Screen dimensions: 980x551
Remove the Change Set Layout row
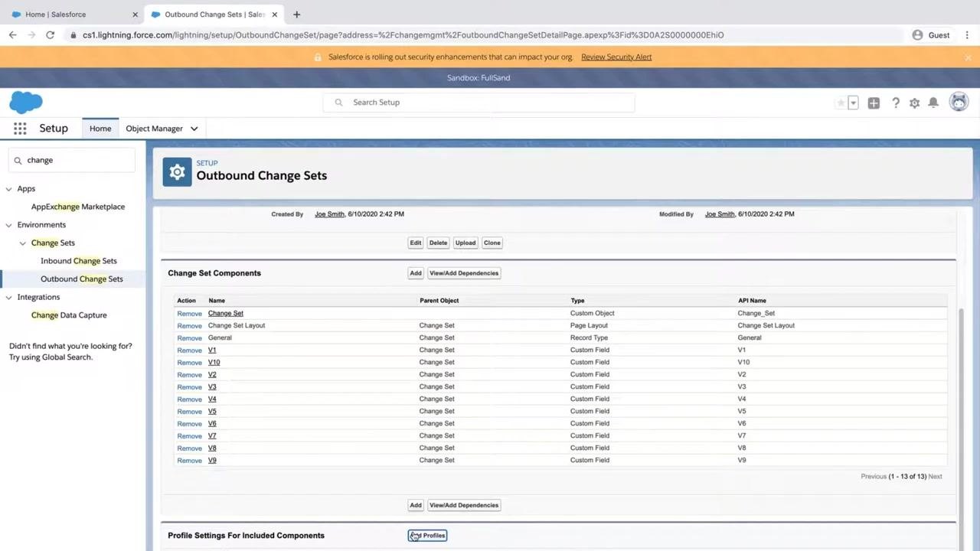[189, 326]
